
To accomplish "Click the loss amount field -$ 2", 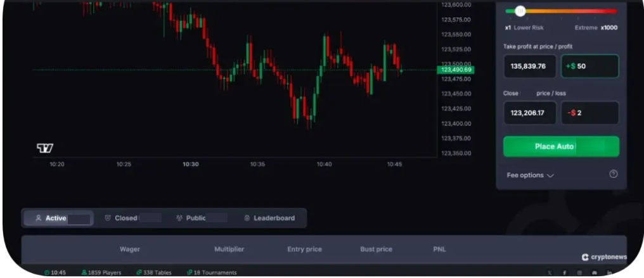I will click(x=589, y=113).
